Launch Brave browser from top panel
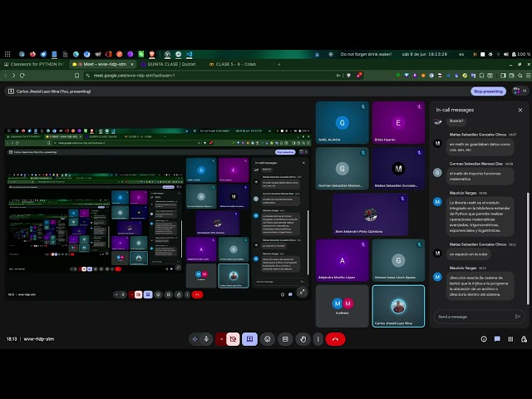This screenshot has width=532, height=399. point(151,54)
